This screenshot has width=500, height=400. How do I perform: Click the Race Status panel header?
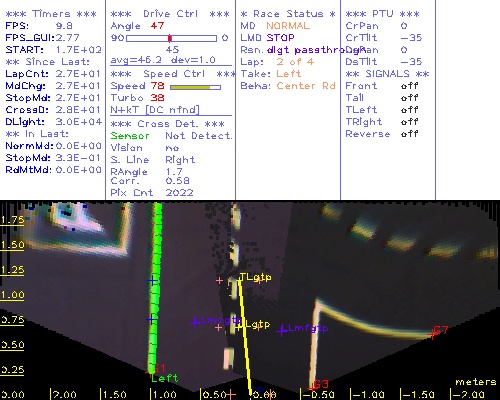point(288,14)
